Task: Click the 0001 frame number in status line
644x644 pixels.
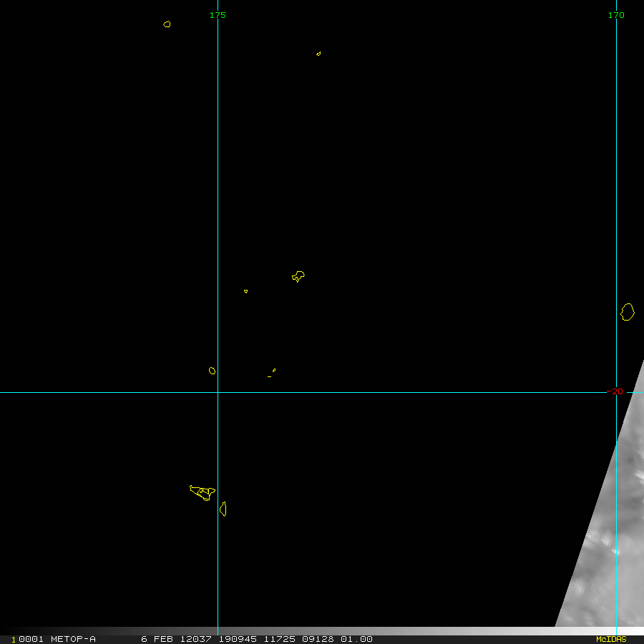Action: (30, 639)
